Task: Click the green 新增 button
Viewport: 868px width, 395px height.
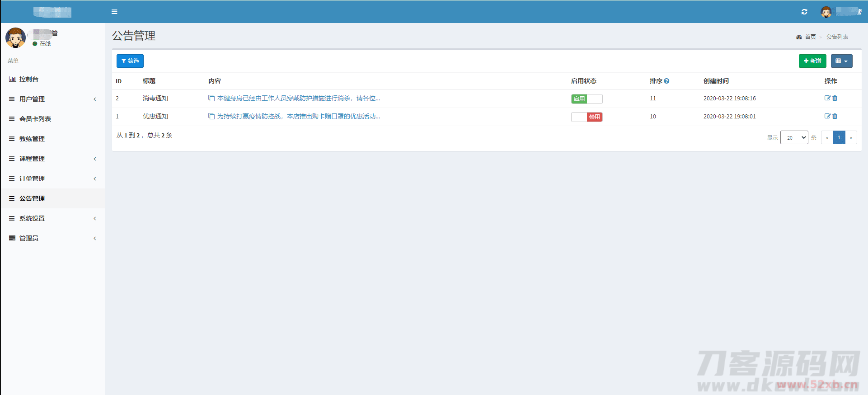Action: (812, 61)
